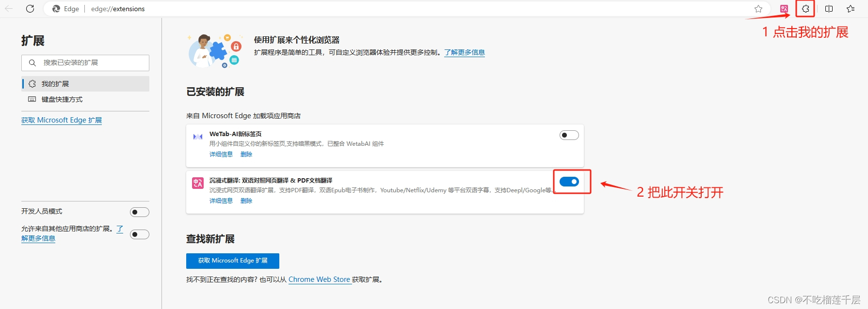Screen dimensions: 868x309
Task: Click search magnifier in extensions search box
Action: tap(32, 62)
